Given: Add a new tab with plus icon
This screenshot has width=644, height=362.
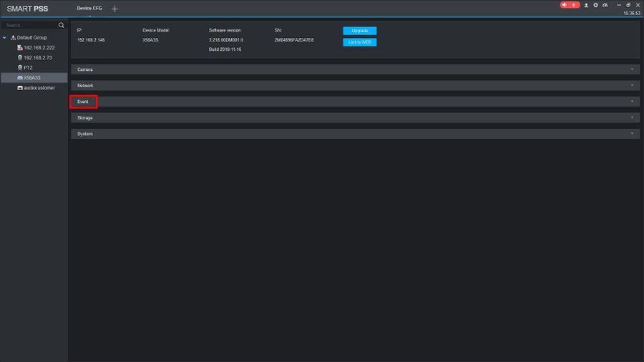Looking at the screenshot, I should (114, 9).
